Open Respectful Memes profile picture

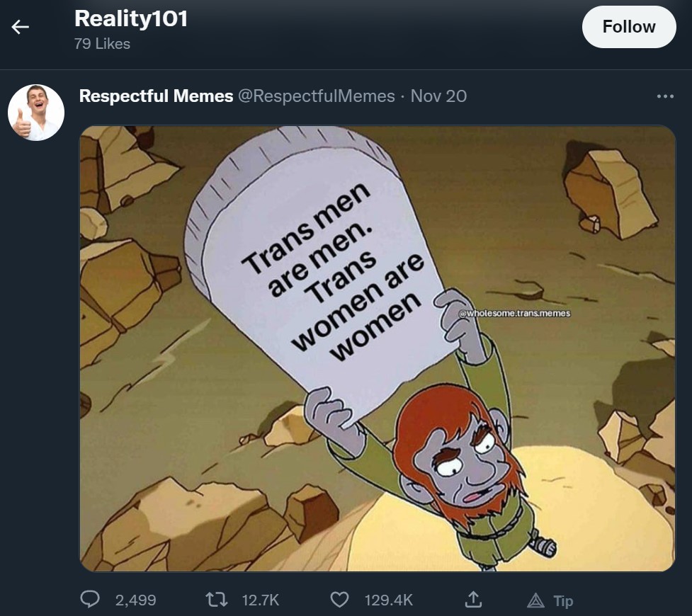(36, 113)
